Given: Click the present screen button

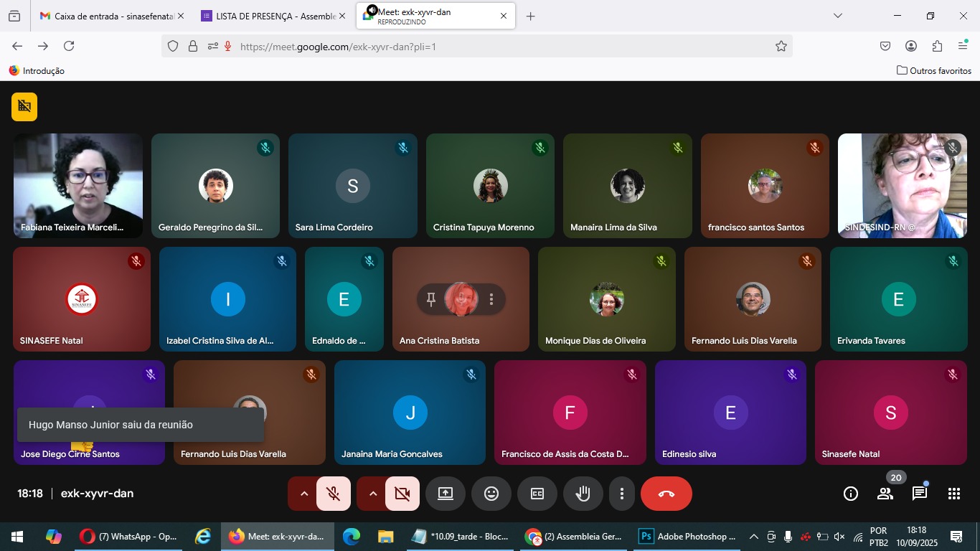Looking at the screenshot, I should (x=446, y=494).
